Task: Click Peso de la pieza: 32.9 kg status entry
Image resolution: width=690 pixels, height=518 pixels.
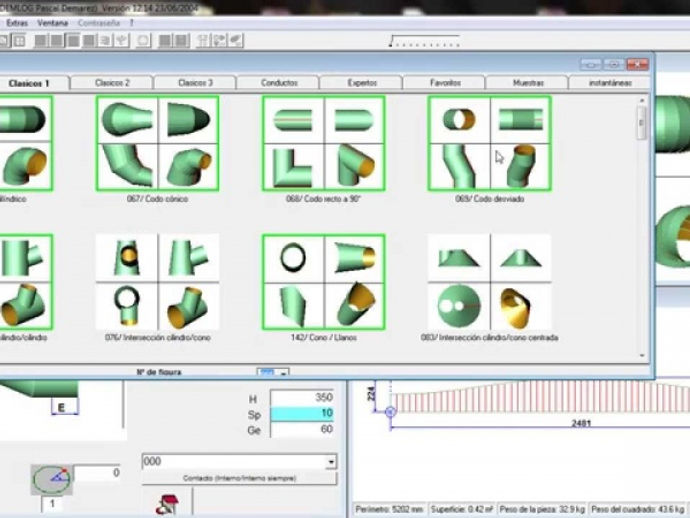Action: pos(542,509)
